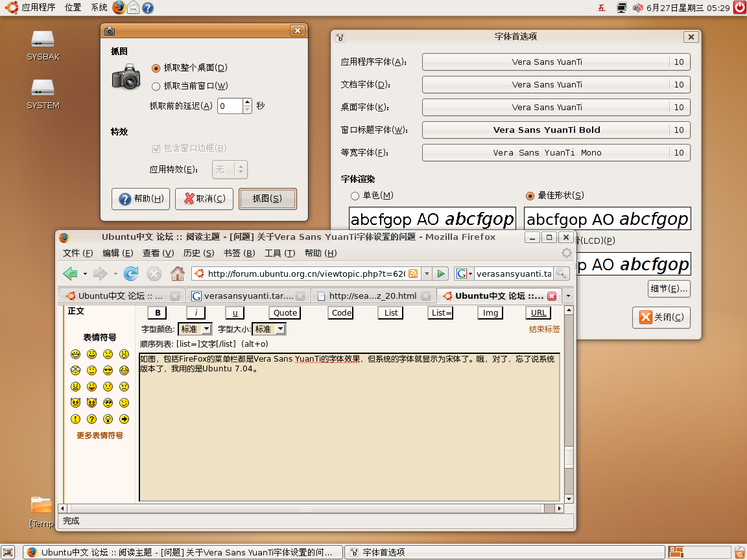This screenshot has height=560, width=747.
Task: Choose the application font Vera Sans YuanTi
Action: (x=556, y=62)
